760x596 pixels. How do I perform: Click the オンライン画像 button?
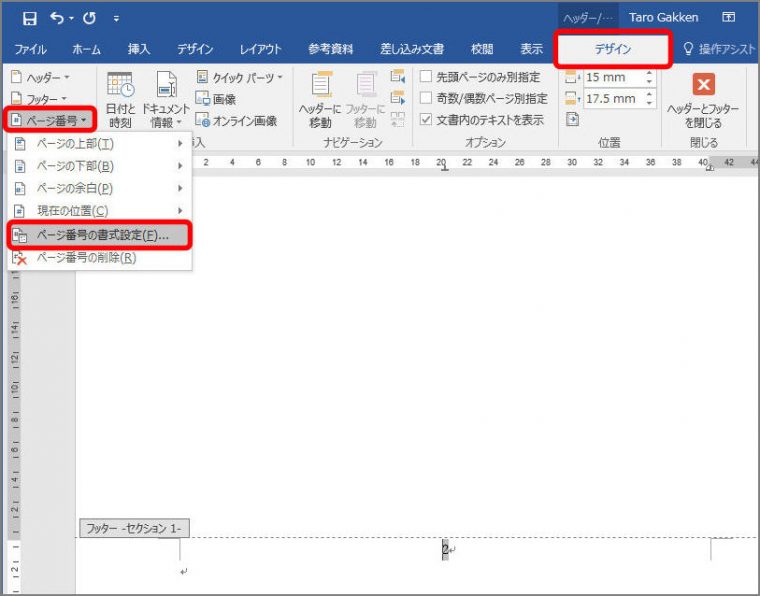click(x=237, y=120)
